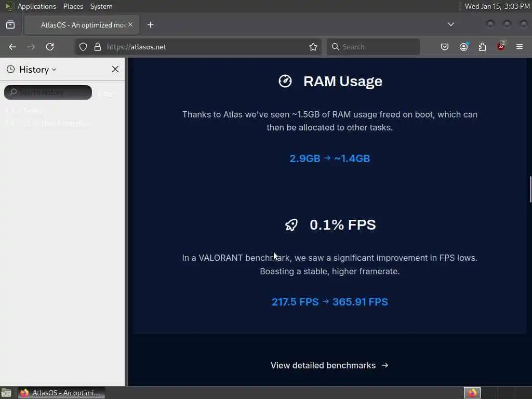
Task: Select the AtlasOS browser tab
Action: pyautogui.click(x=82, y=25)
